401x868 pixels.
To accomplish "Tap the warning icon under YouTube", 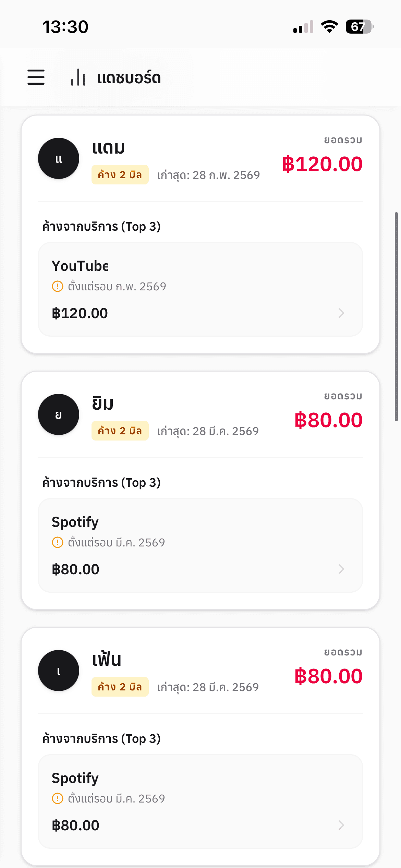I will [58, 286].
